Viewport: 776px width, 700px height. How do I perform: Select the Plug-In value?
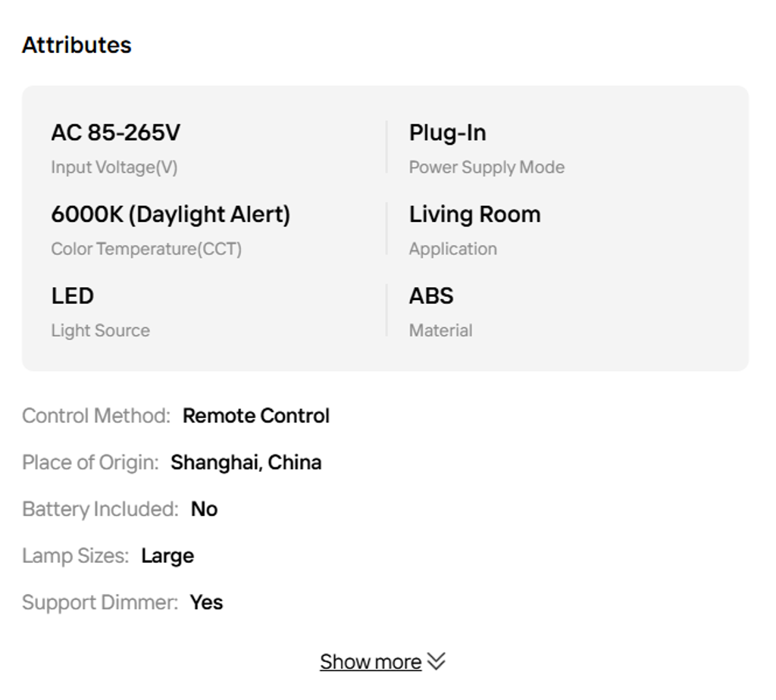[447, 133]
